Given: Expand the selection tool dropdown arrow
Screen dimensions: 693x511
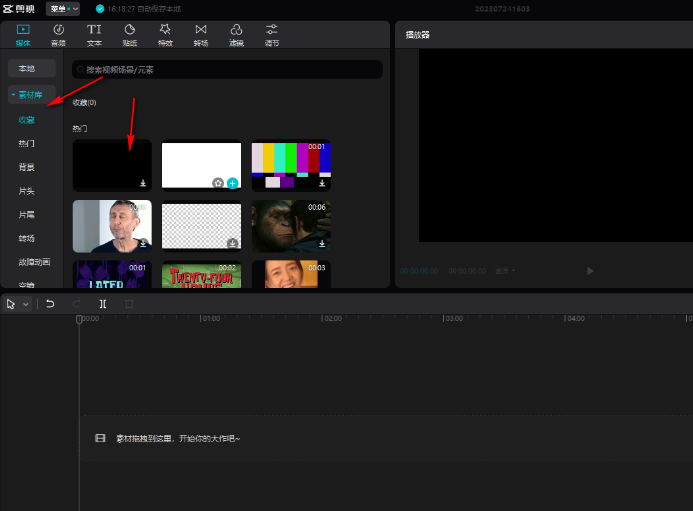Looking at the screenshot, I should pyautogui.click(x=26, y=304).
